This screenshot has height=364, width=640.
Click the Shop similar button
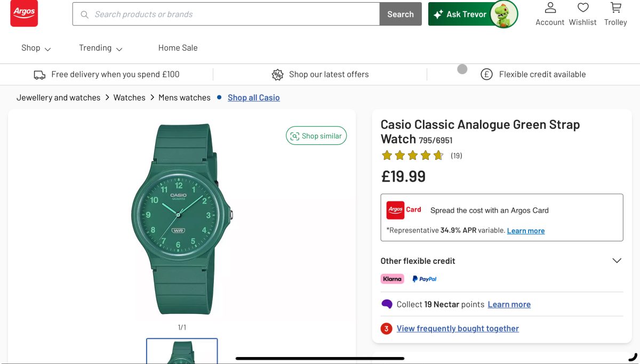[x=316, y=136]
